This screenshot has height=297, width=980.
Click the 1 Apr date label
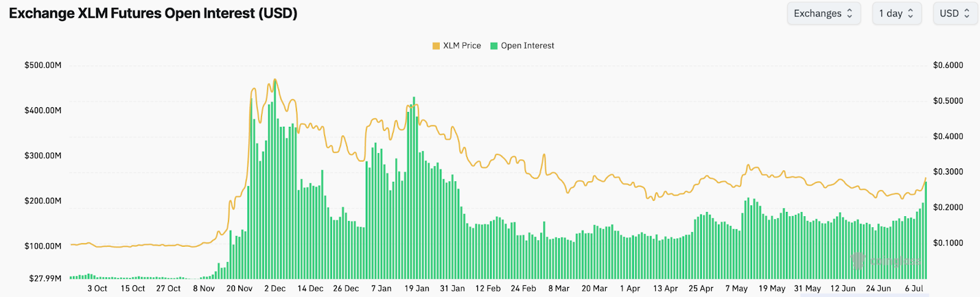coord(630,288)
